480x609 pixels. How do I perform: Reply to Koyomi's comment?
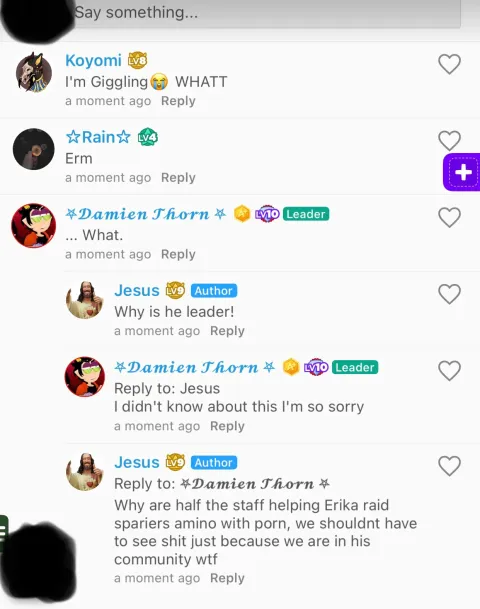coord(178,101)
